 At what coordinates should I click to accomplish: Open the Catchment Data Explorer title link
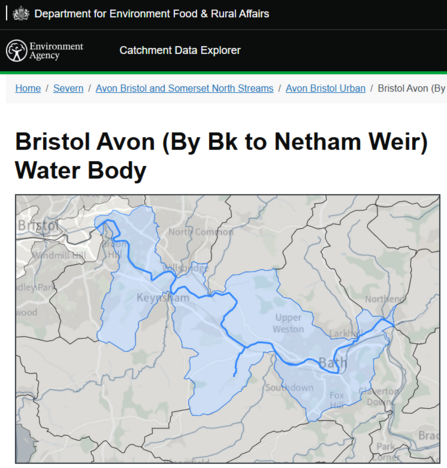coord(180,50)
